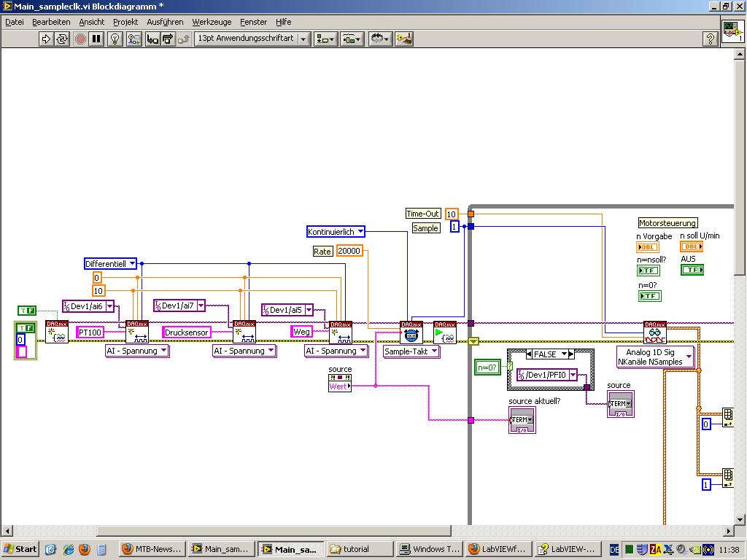Click the Windows Start button

click(20, 549)
